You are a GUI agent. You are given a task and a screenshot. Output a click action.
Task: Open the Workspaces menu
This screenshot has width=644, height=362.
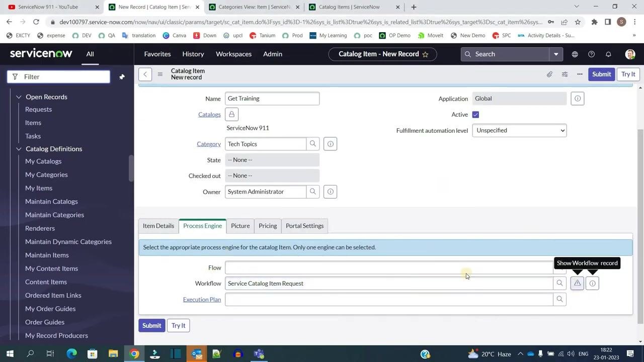[233, 54]
